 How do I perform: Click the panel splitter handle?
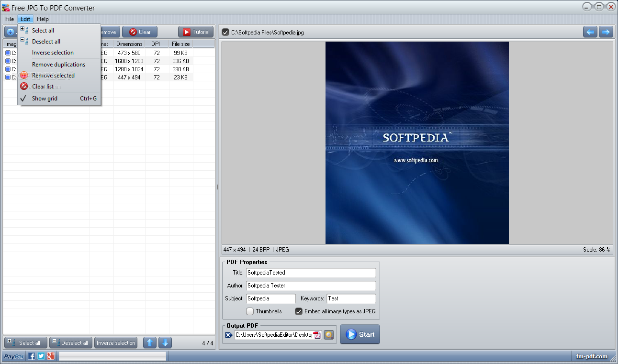[x=217, y=187]
